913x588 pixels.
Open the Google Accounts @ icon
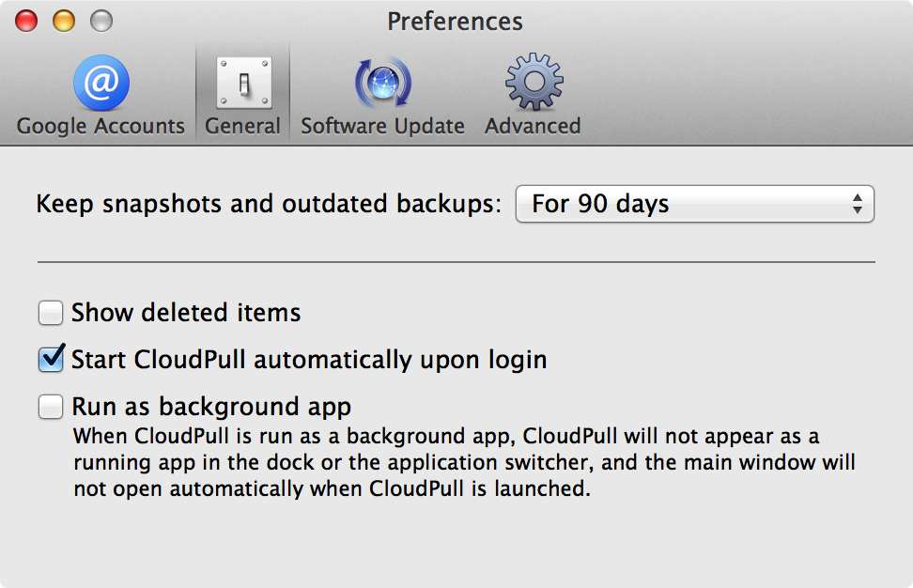[101, 83]
